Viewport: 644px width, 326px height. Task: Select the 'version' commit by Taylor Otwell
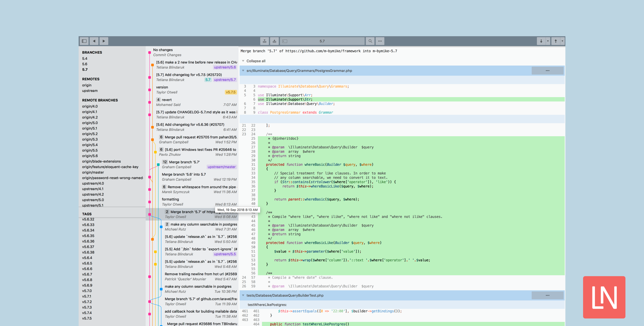[192, 90]
